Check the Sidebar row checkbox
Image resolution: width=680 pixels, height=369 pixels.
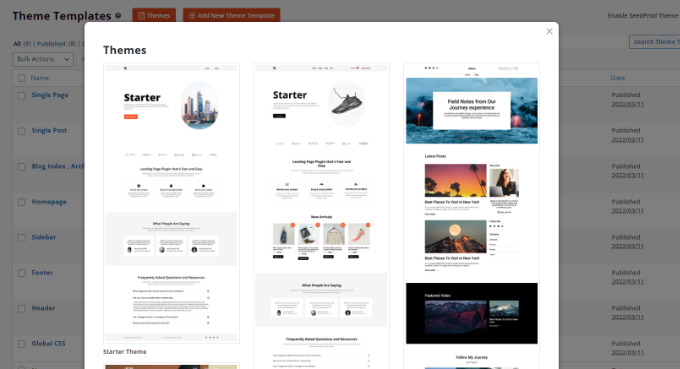coord(21,238)
